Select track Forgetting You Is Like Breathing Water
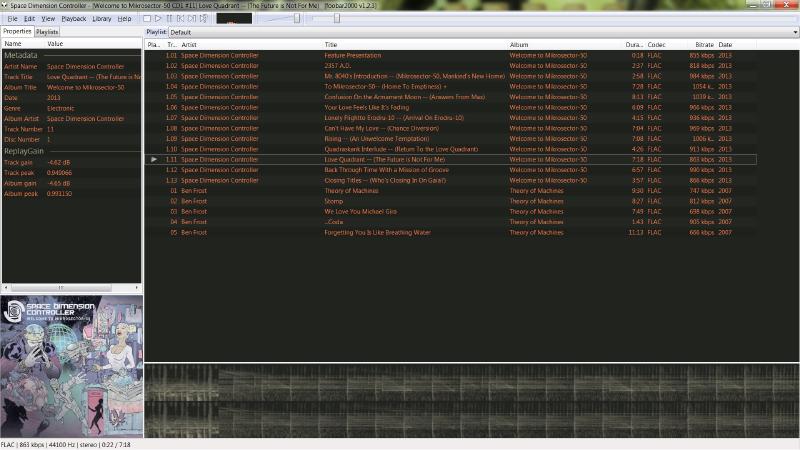800x450 pixels. click(x=451, y=233)
